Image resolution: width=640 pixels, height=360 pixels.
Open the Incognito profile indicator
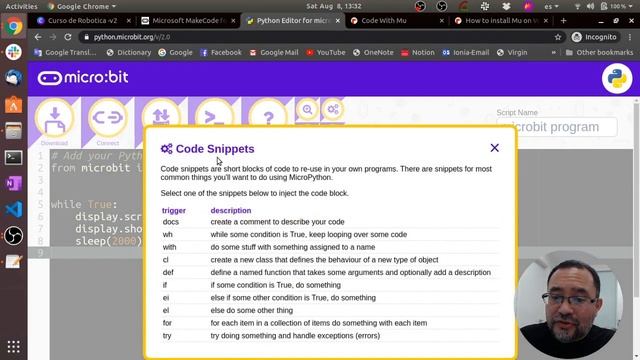coord(594,37)
